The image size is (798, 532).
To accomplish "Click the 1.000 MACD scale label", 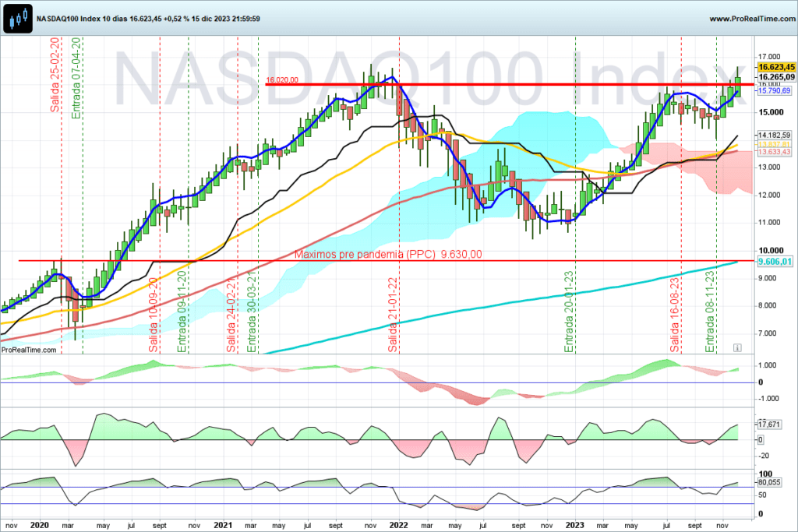I will (768, 365).
